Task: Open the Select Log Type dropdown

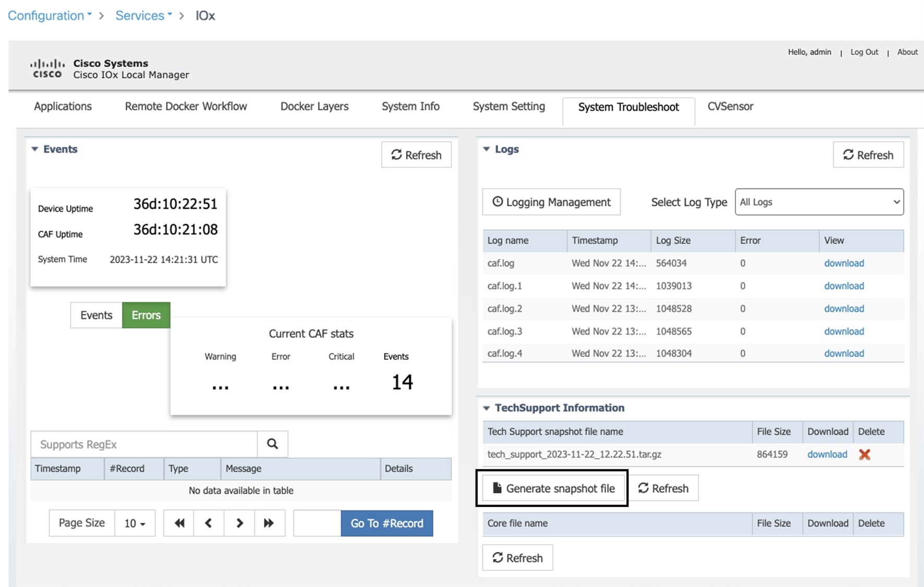Action: [819, 202]
